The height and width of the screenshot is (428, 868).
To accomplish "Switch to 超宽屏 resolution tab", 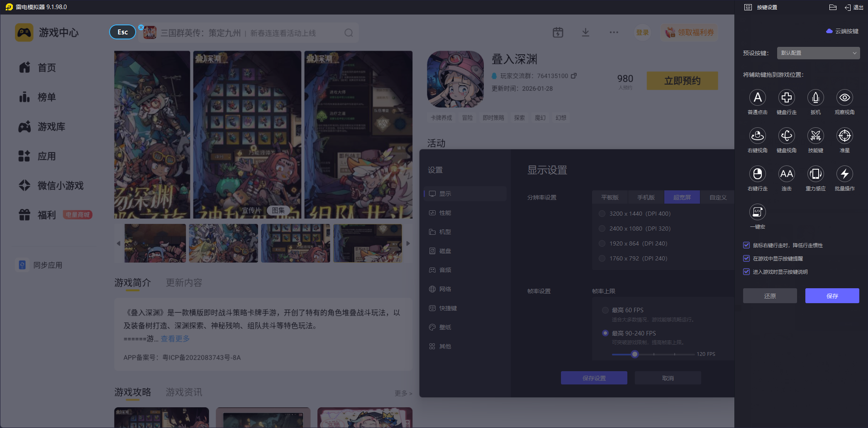I will tap(682, 197).
